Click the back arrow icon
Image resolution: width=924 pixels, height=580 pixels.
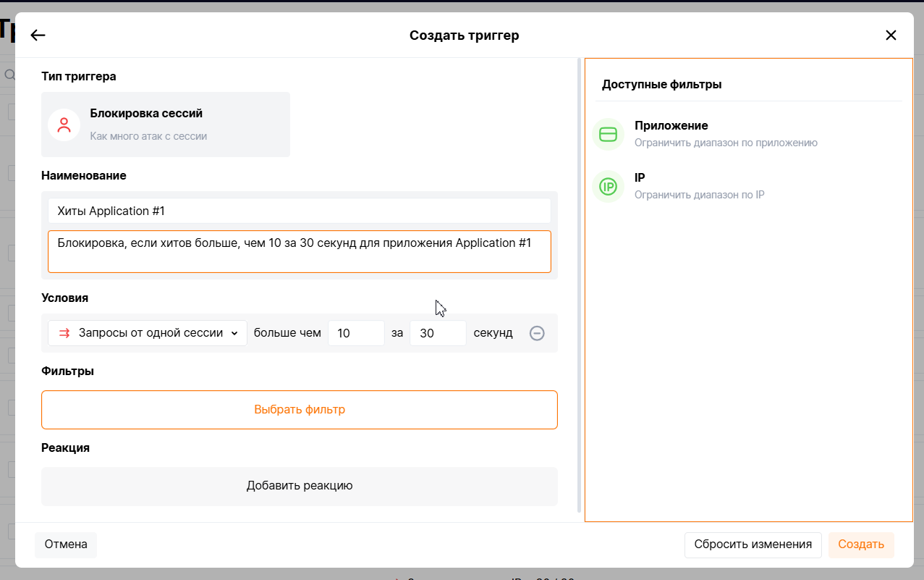point(38,35)
